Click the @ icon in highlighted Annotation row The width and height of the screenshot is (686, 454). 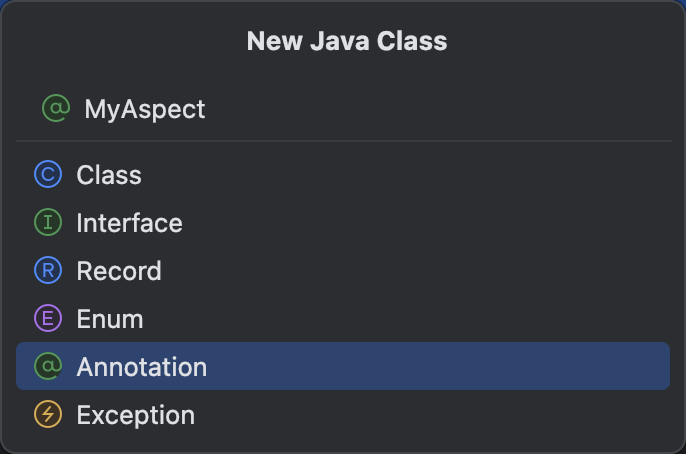[48, 366]
